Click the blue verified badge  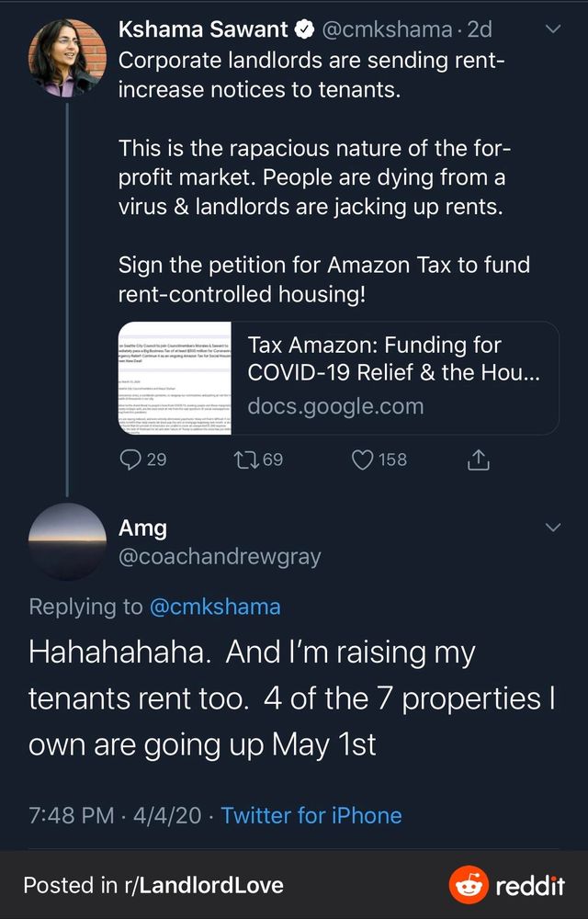(301, 29)
